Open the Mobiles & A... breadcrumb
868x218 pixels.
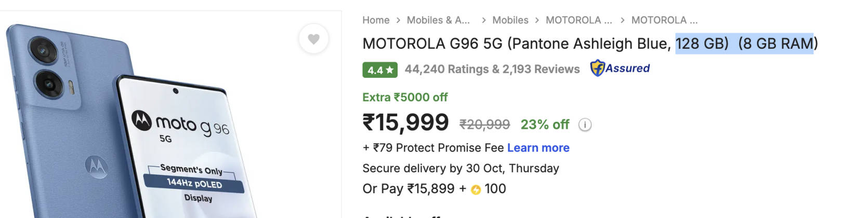(x=438, y=20)
